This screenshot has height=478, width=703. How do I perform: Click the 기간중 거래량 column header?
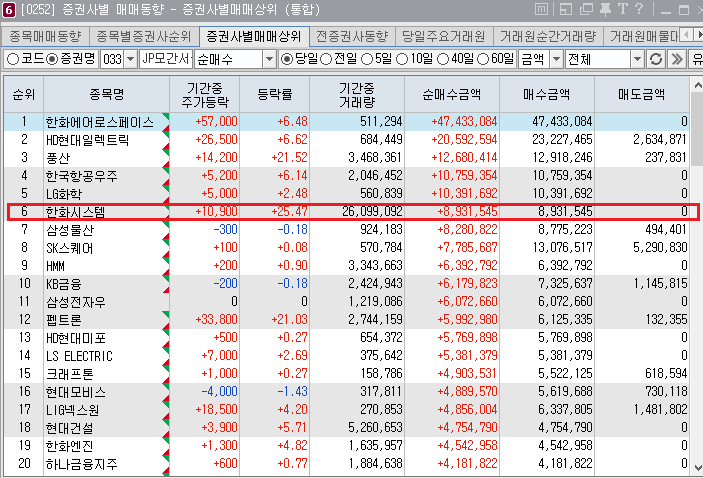tap(357, 95)
